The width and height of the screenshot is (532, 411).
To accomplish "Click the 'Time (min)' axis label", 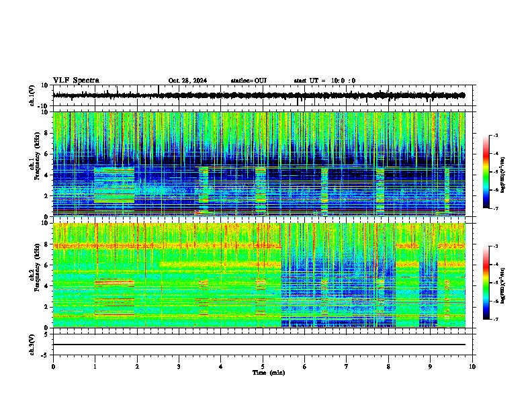I will 269,373.
